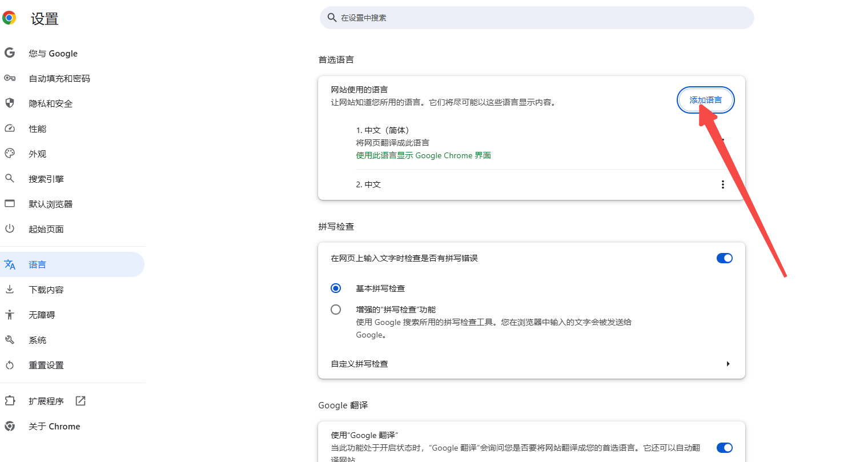Click the 拼写检查 section heading
This screenshot has height=462, width=868.
[336, 226]
